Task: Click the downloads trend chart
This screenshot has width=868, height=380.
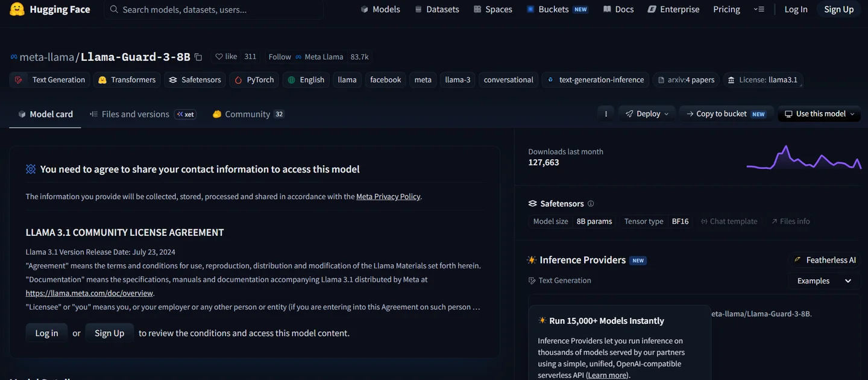Action: 804,157
